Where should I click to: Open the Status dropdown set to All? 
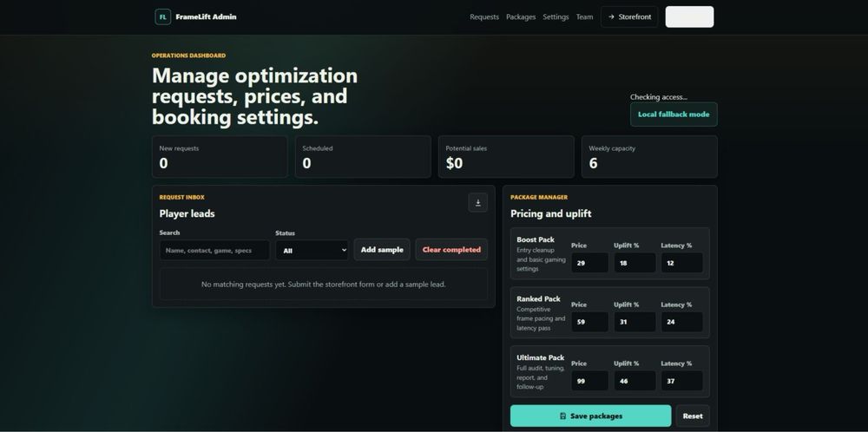click(x=312, y=250)
